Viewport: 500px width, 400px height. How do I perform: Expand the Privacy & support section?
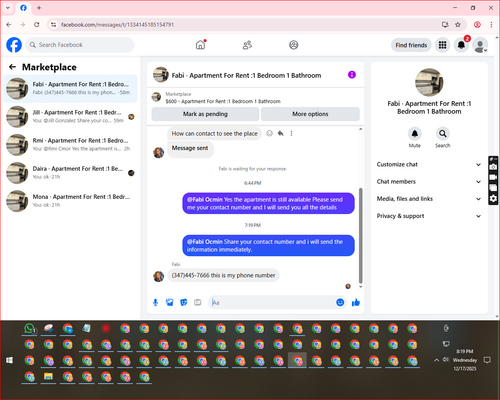[x=429, y=216]
